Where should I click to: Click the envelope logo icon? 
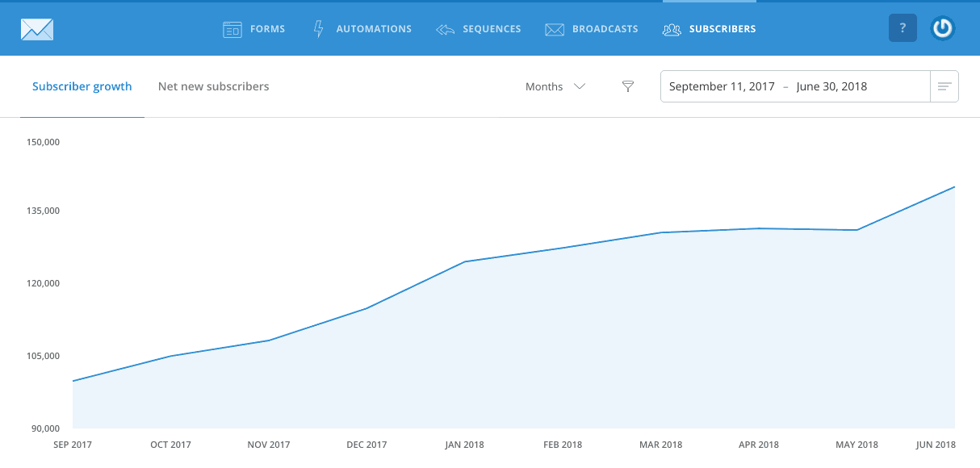(x=37, y=29)
